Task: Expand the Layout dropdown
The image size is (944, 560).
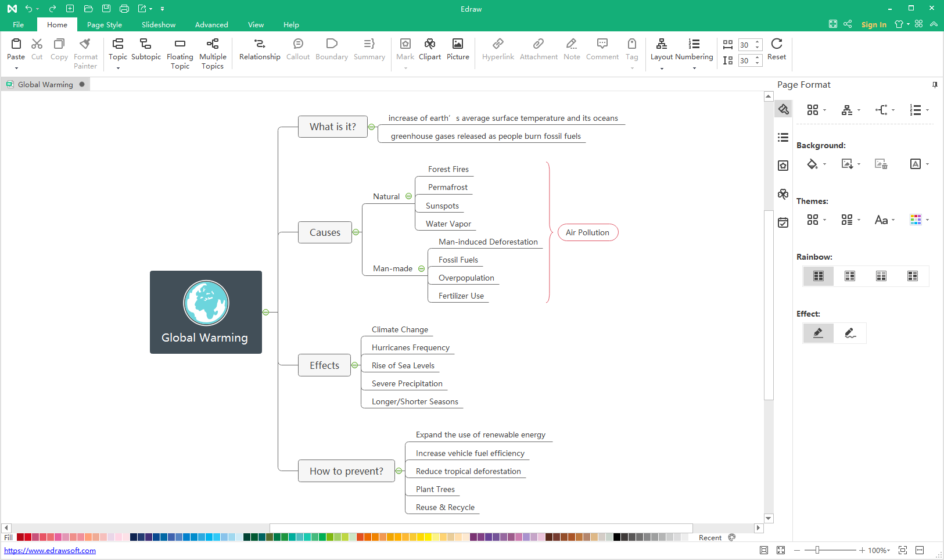Action: 662,69
